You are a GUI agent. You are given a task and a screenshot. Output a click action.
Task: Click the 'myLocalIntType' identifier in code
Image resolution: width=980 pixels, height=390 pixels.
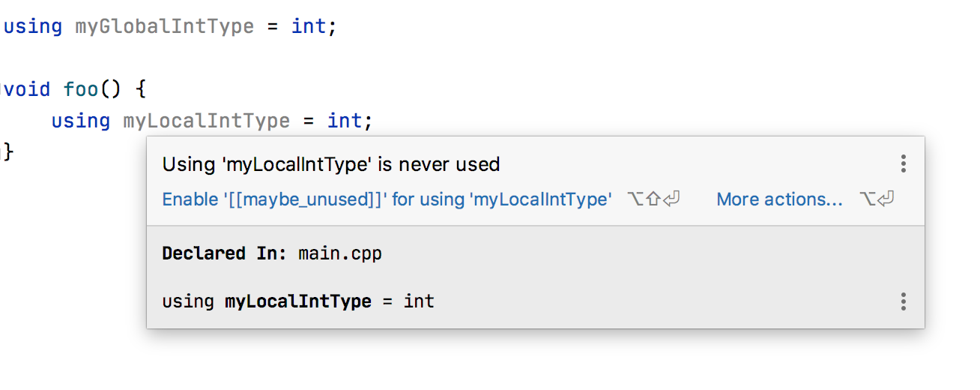pos(206,120)
